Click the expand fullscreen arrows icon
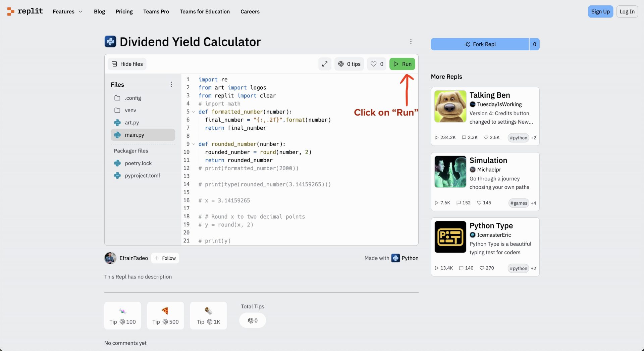The image size is (644, 351). click(x=325, y=64)
